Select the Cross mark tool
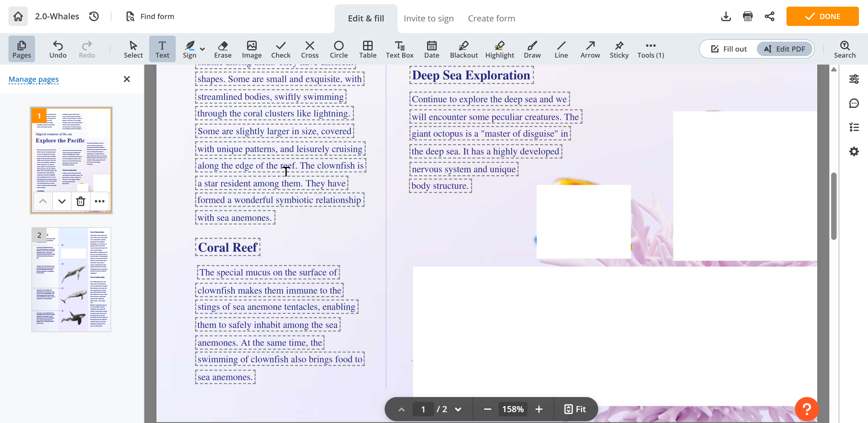Viewport: 868px width, 423px height. (310, 49)
